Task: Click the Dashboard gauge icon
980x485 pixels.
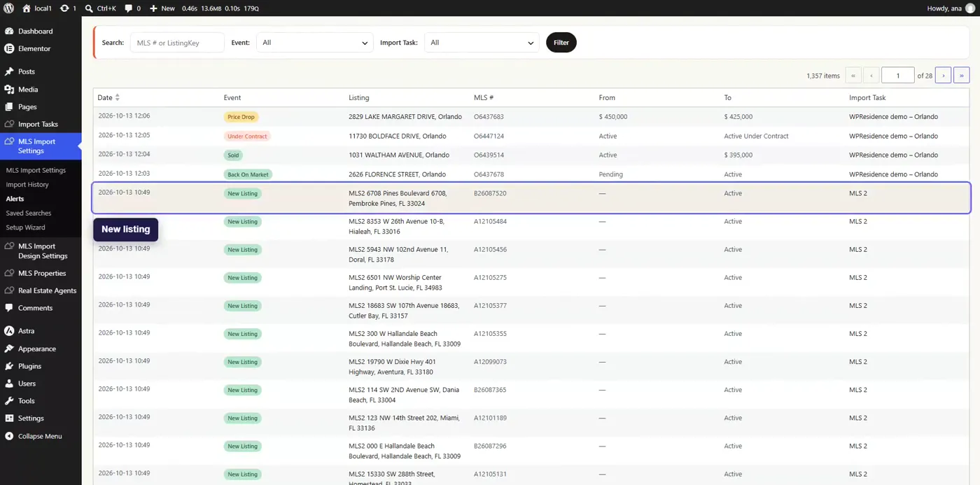Action: 9,31
